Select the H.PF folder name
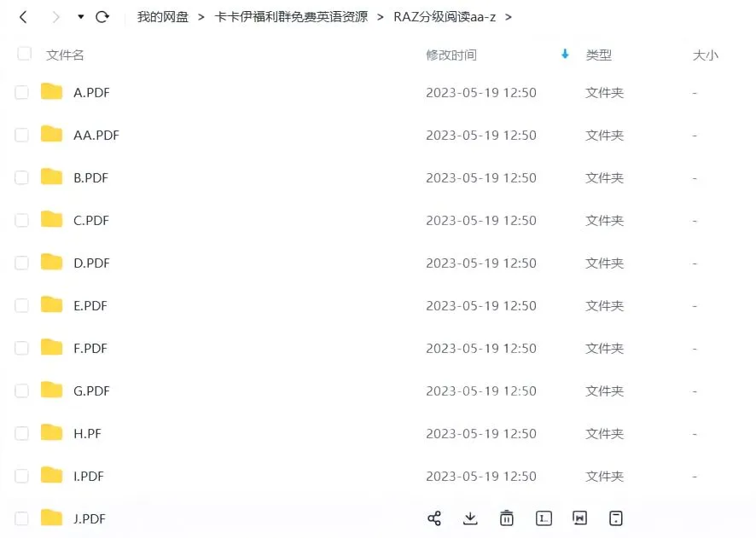Screen dimensions: 756x538 point(87,433)
